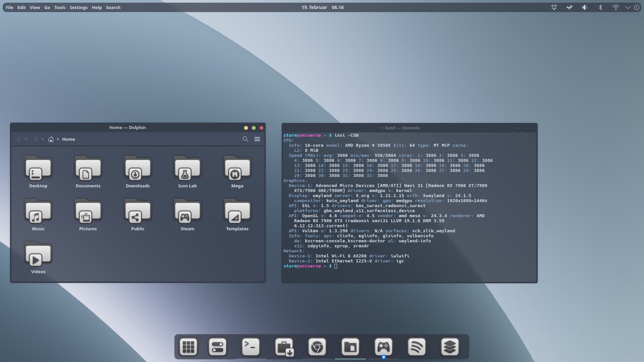Expand the back history dropdown arrow

pyautogui.click(x=26, y=139)
